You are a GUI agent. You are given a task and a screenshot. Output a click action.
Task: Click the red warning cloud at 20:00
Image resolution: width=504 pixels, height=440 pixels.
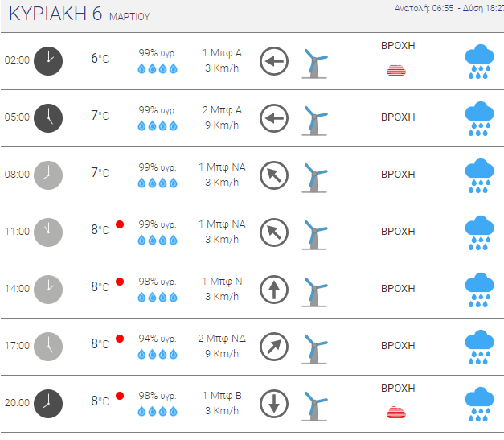coord(396,413)
